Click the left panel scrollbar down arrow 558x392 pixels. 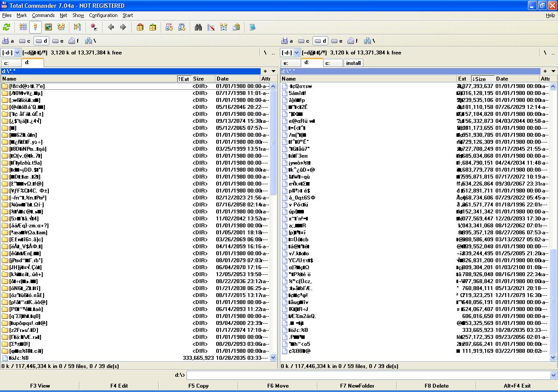tap(274, 358)
